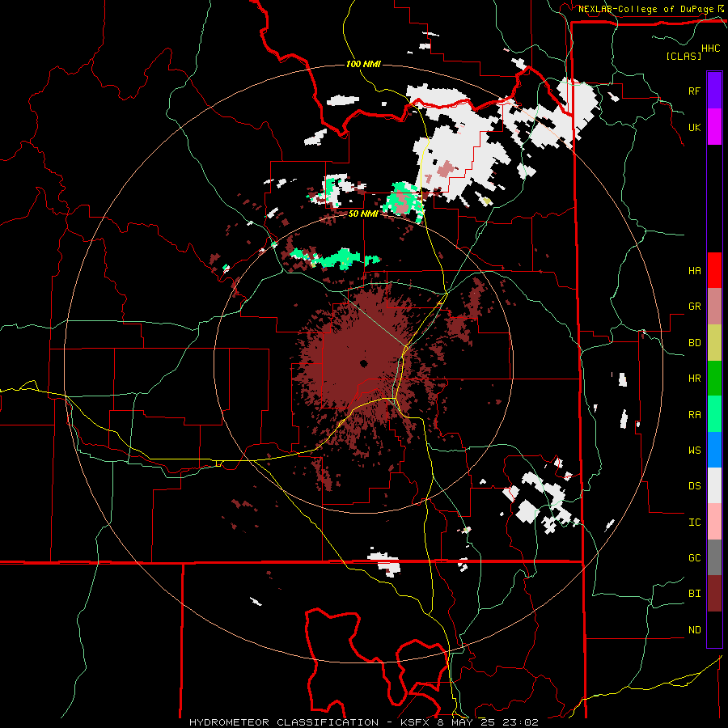Click the GC legend label
Image resolution: width=728 pixels, height=728 pixels.
[694, 558]
